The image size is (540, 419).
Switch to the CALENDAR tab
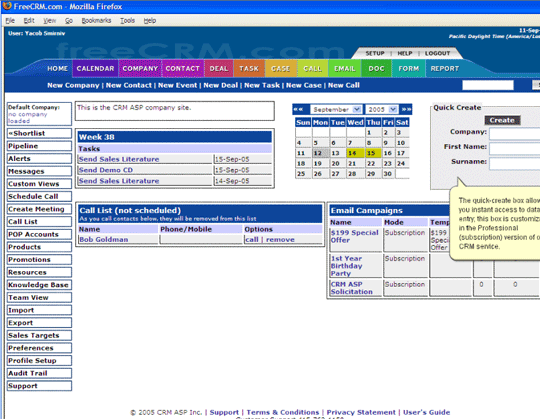pos(95,69)
